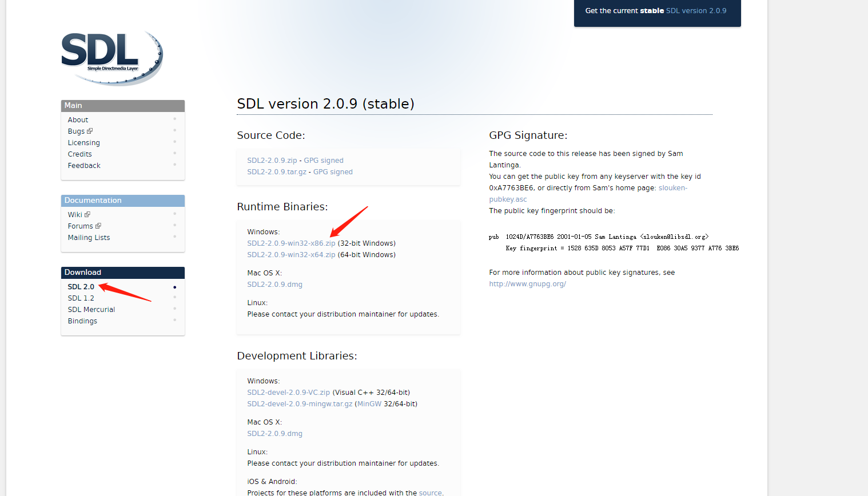Visit http://www.gnupg.org/ link

coord(527,284)
